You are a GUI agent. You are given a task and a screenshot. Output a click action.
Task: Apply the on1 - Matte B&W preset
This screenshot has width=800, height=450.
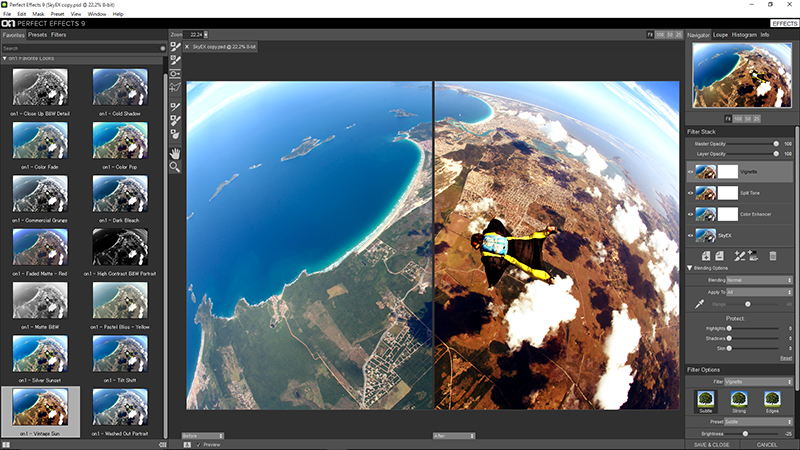coord(40,306)
